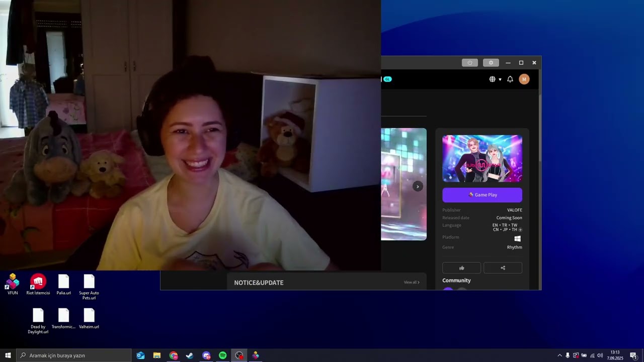
Task: Select the VFUN desktop shortcut
Action: [x=13, y=285]
